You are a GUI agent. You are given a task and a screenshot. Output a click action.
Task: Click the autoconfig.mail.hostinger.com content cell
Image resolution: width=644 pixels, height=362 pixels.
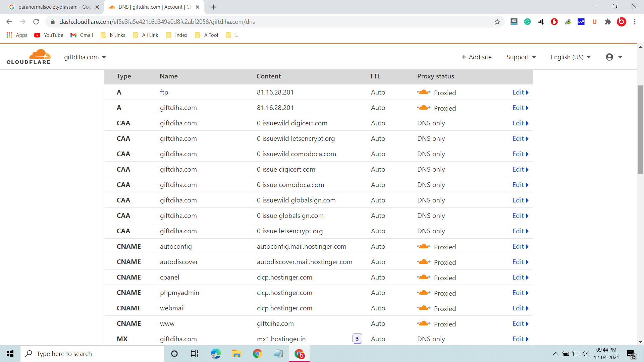pyautogui.click(x=302, y=246)
